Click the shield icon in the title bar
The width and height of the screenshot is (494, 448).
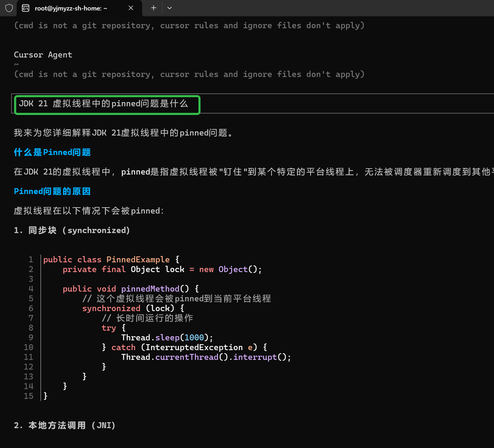click(x=9, y=8)
